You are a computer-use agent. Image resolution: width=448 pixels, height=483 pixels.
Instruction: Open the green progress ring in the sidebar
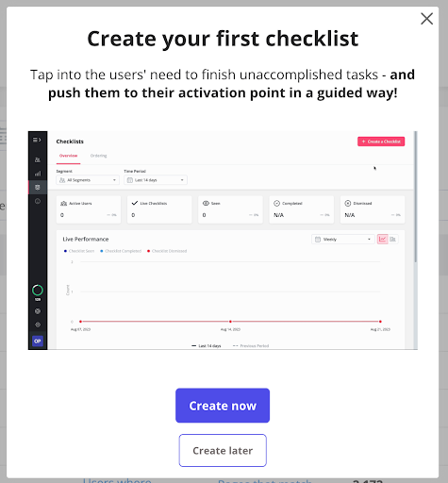[x=38, y=291]
